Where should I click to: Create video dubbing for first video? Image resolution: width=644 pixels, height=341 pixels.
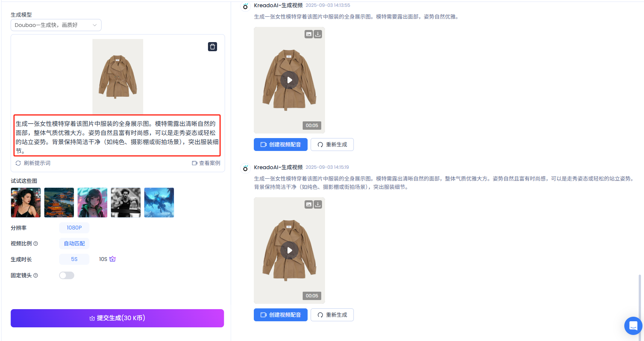tap(281, 145)
